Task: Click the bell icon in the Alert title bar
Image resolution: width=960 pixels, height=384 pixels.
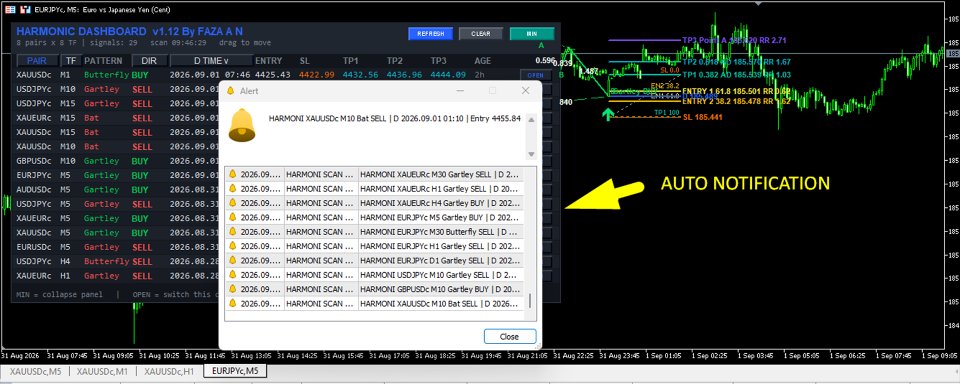Action: click(x=231, y=91)
